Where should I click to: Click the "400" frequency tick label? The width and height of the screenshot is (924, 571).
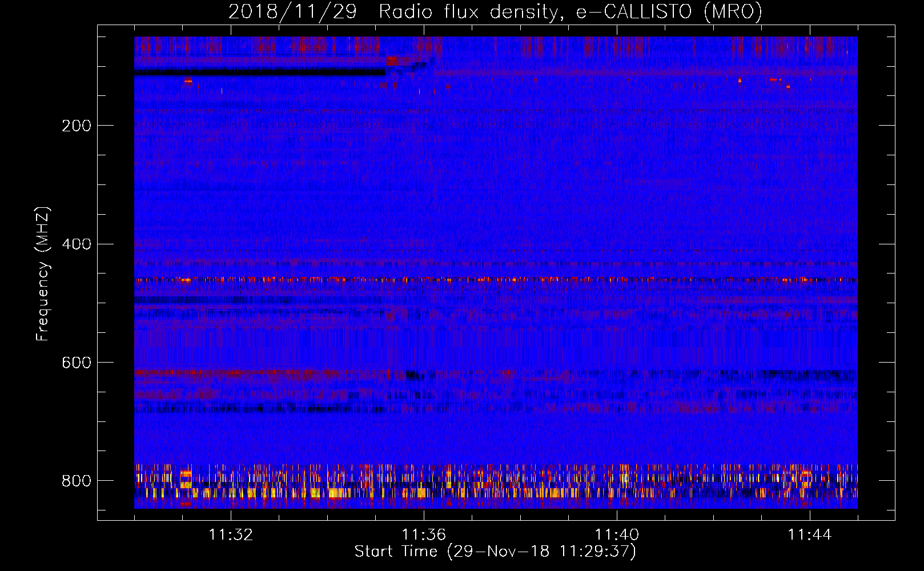(77, 244)
